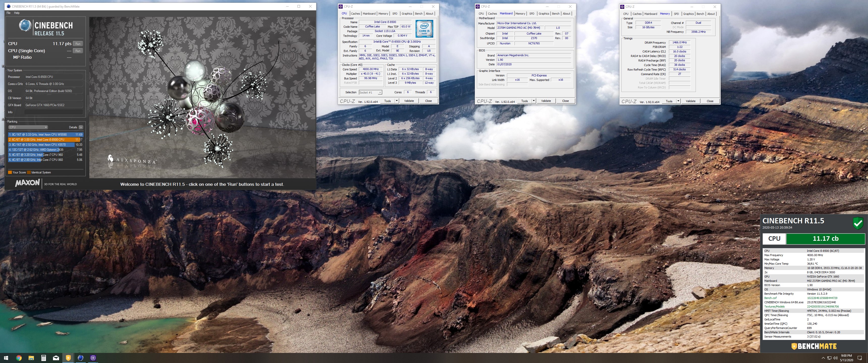868x363 pixels.
Task: Click Validate in Mainboard CPU-Z window
Action: pos(546,101)
